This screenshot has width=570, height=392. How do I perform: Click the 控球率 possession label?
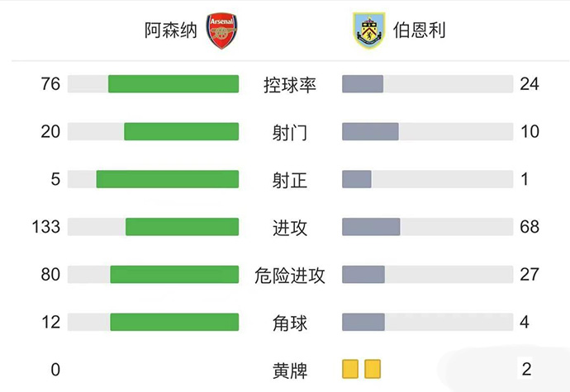[x=290, y=84]
